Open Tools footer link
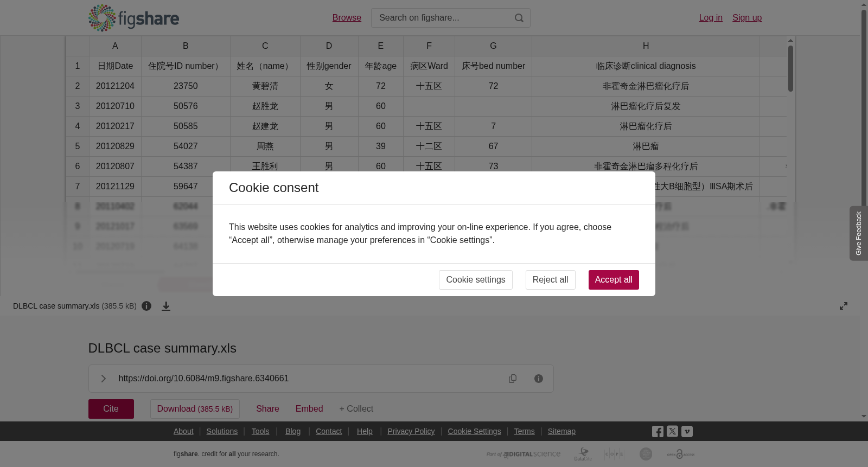This screenshot has width=868, height=467. [260, 431]
